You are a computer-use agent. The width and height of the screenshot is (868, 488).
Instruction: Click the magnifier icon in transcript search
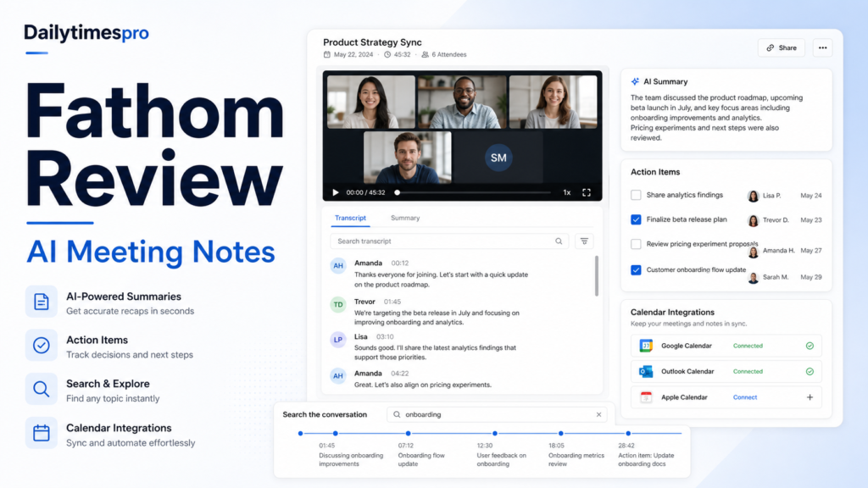coord(559,241)
